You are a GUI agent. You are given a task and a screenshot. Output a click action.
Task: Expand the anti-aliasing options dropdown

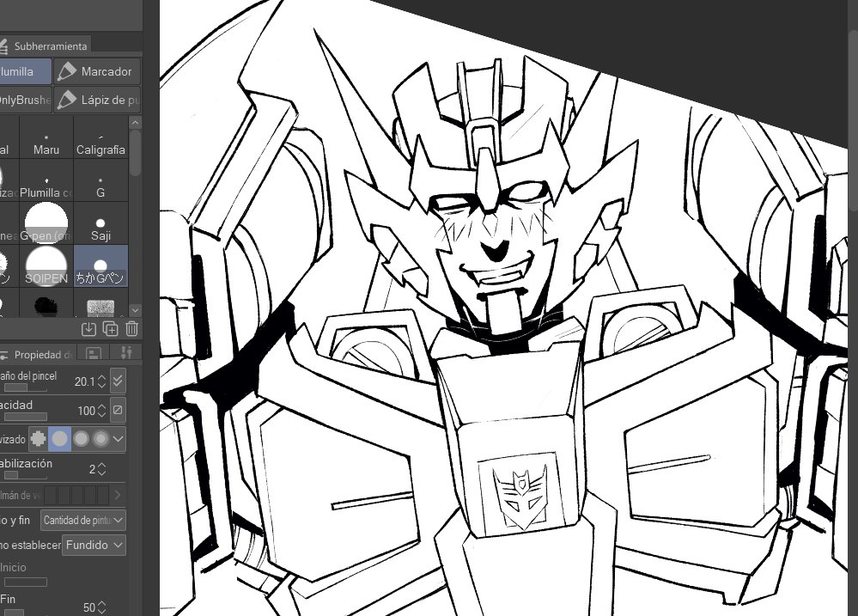pos(119,439)
